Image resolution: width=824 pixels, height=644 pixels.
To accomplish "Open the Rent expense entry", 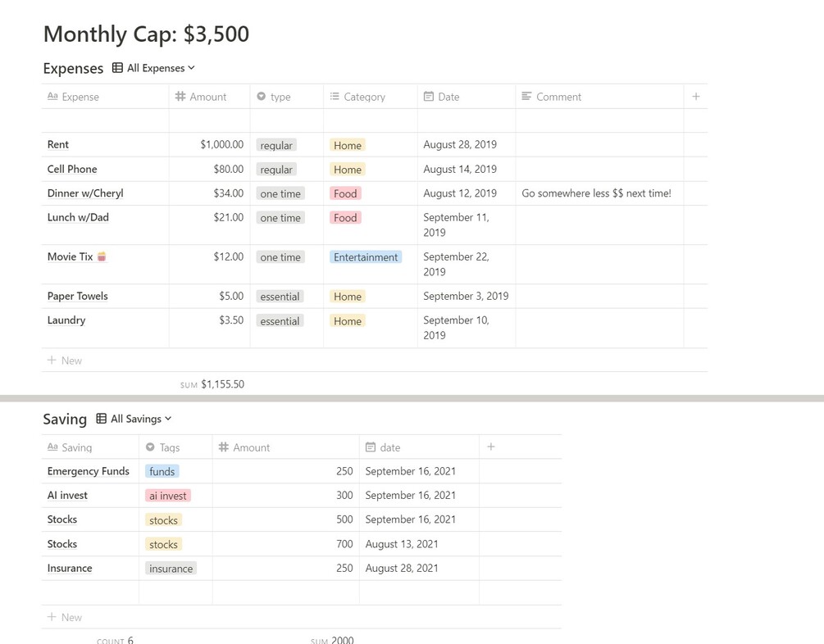I will click(58, 145).
